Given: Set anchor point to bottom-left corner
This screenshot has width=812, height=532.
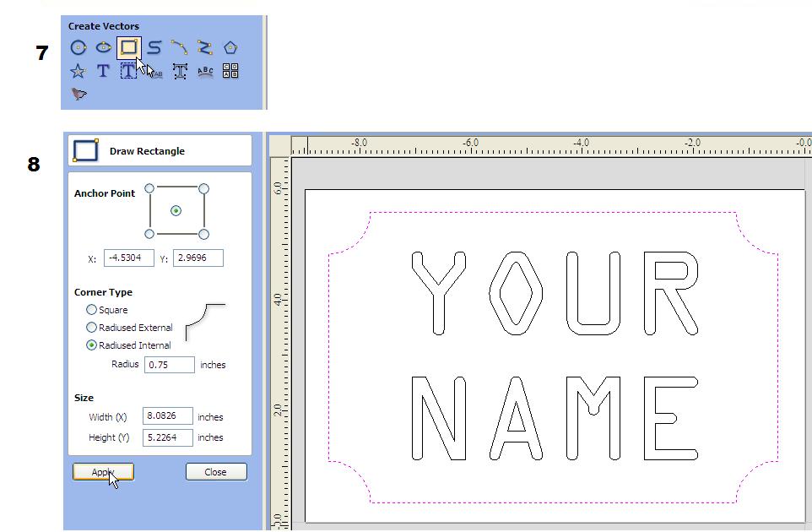Looking at the screenshot, I should [x=149, y=234].
